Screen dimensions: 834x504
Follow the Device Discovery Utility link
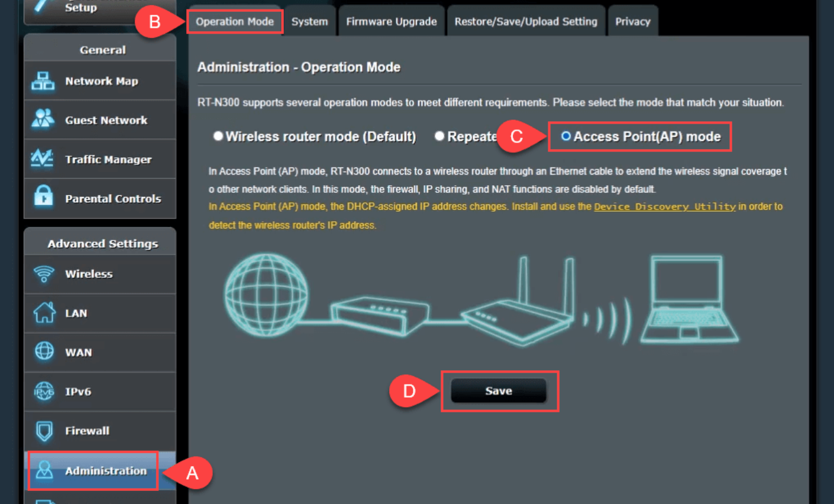tap(665, 206)
